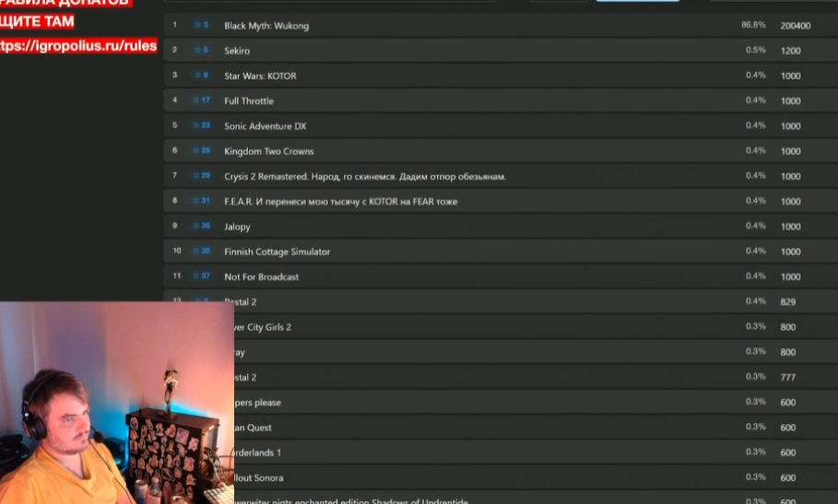Select the Sekiro lot name
This screenshot has width=838, height=504.
pos(237,51)
